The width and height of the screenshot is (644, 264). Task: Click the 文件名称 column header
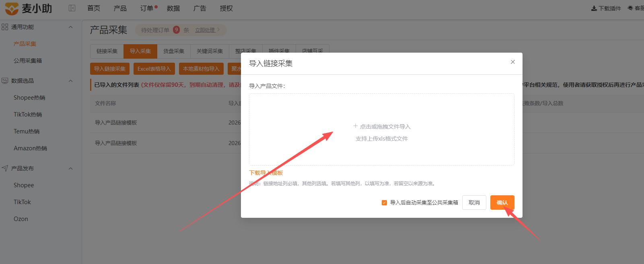pos(105,103)
